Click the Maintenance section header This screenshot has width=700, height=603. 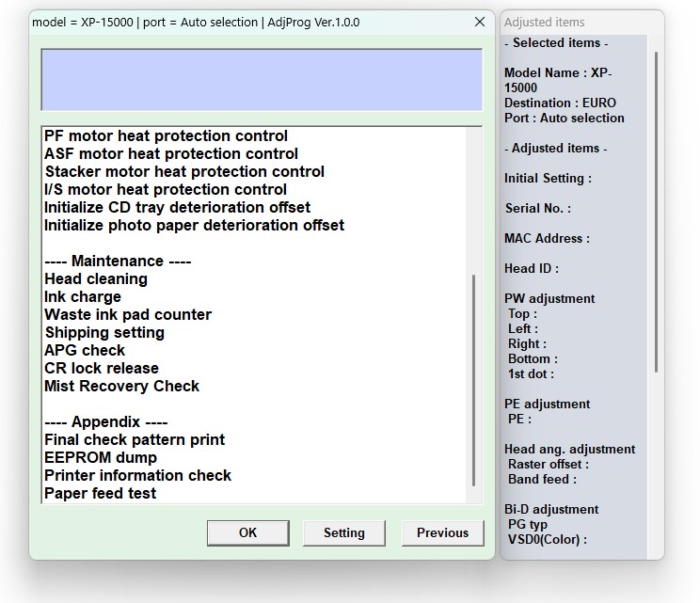pyautogui.click(x=118, y=261)
